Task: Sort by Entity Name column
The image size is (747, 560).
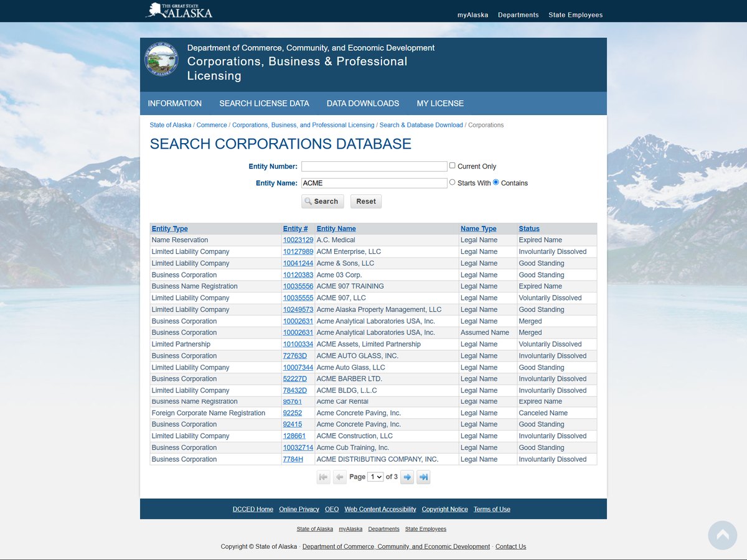Action: click(336, 228)
